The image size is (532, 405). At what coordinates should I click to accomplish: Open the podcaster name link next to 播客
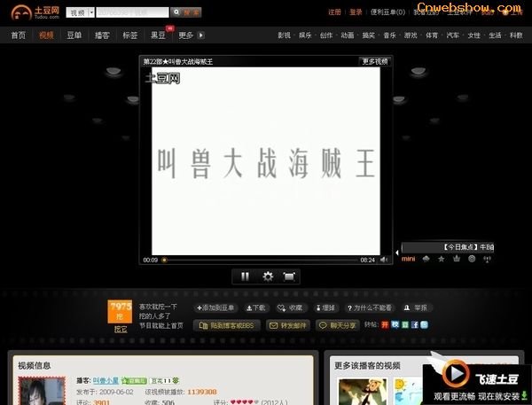[106, 380]
